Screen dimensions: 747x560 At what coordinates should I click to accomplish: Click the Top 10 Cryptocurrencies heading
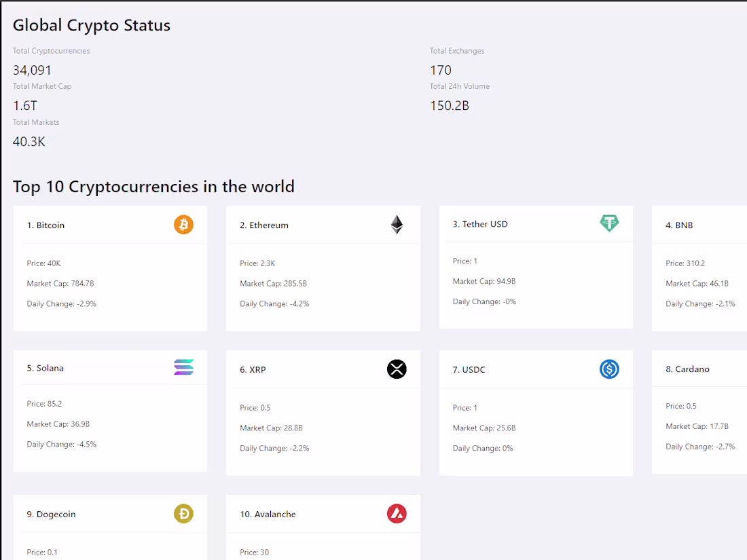154,187
